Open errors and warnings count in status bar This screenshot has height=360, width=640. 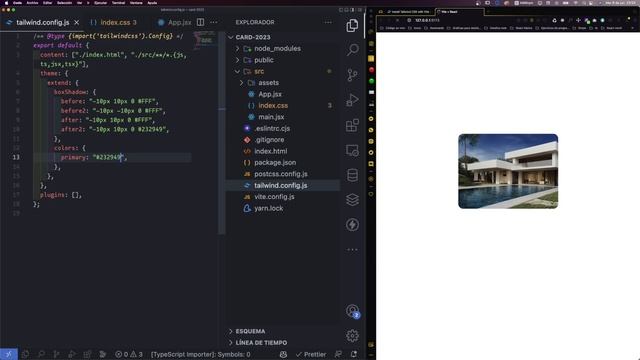point(129,354)
